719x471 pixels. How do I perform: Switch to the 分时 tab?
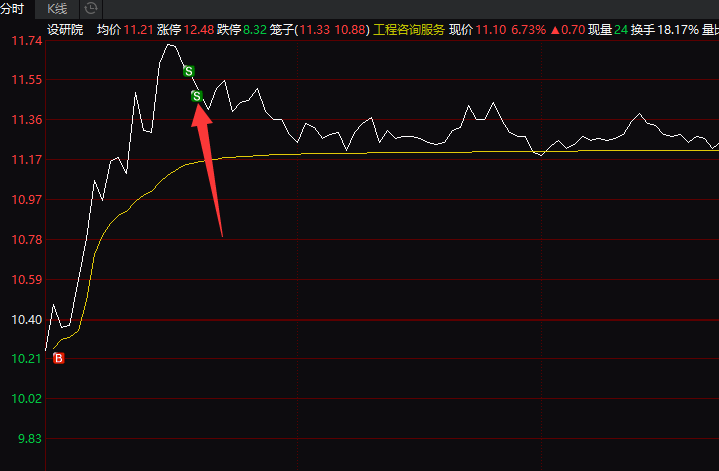click(12, 9)
